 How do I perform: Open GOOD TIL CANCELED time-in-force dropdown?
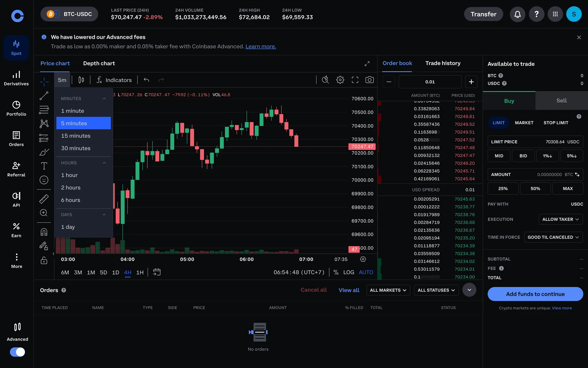click(553, 237)
